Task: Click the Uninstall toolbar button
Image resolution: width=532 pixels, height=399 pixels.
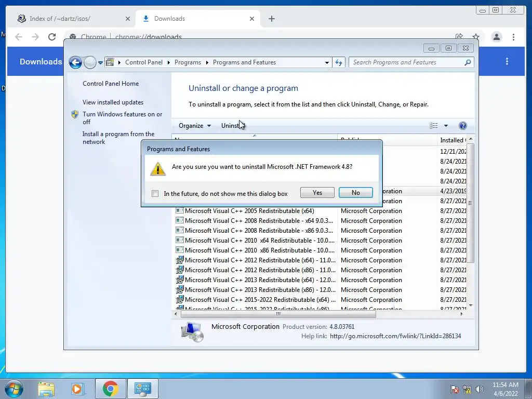Action: click(233, 126)
